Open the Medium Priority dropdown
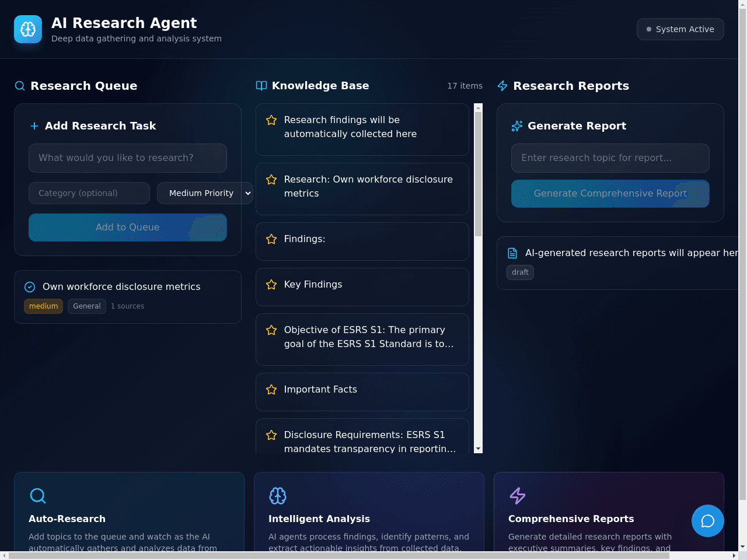 pyautogui.click(x=205, y=193)
